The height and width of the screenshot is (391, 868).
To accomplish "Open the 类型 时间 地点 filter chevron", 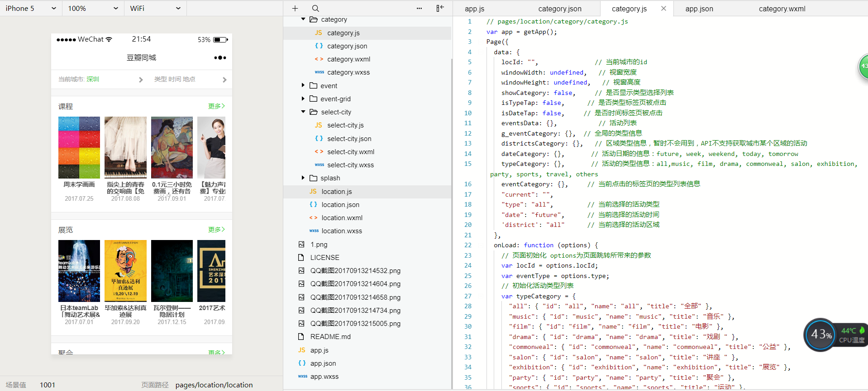I will (x=224, y=80).
